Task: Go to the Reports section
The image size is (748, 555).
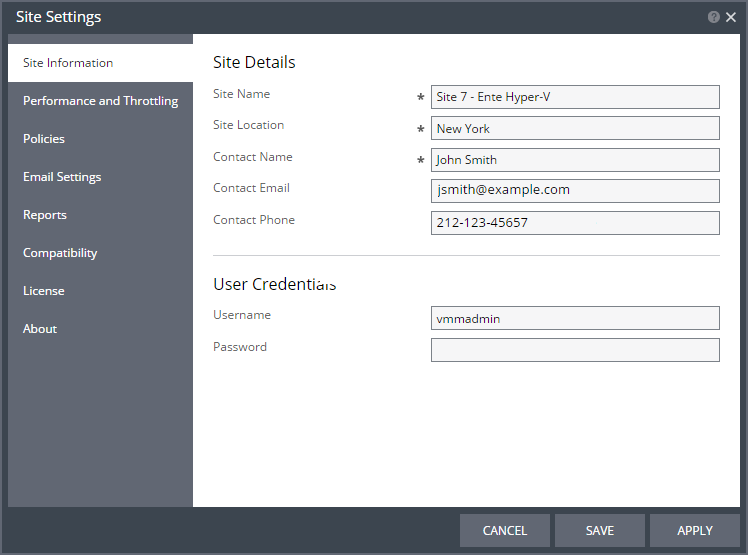Action: (x=100, y=215)
